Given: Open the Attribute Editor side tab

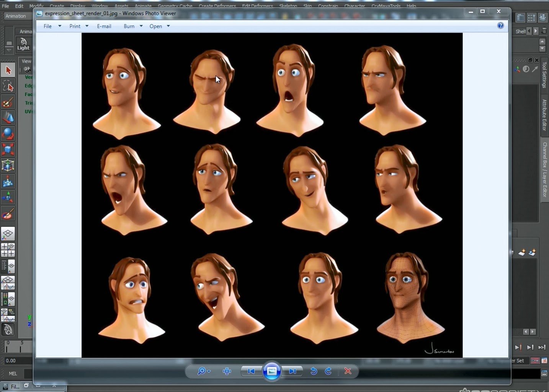Looking at the screenshot, I should click(x=544, y=115).
